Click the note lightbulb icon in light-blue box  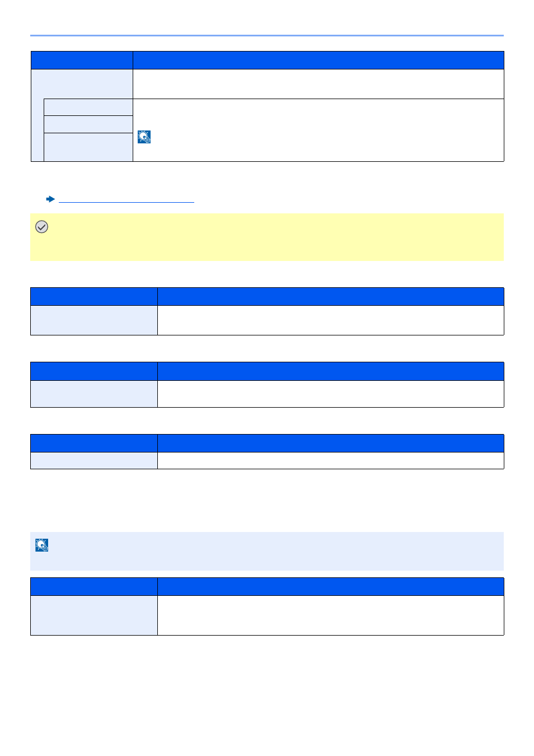pos(41,545)
